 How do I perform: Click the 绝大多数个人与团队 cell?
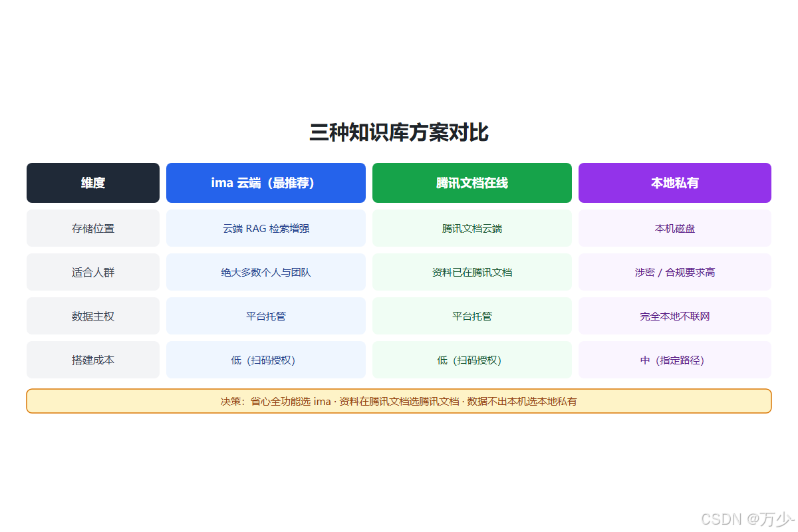(266, 272)
